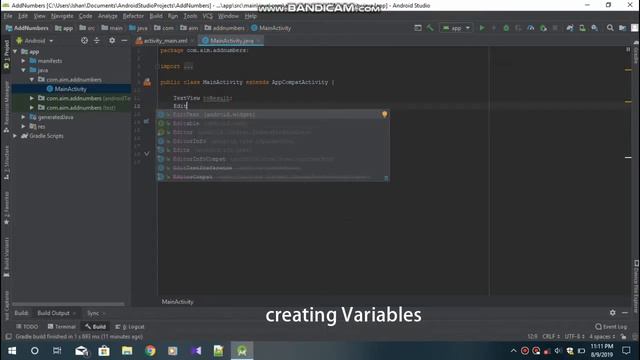
Task: Open the SDK Manager icon
Action: (x=595, y=28)
